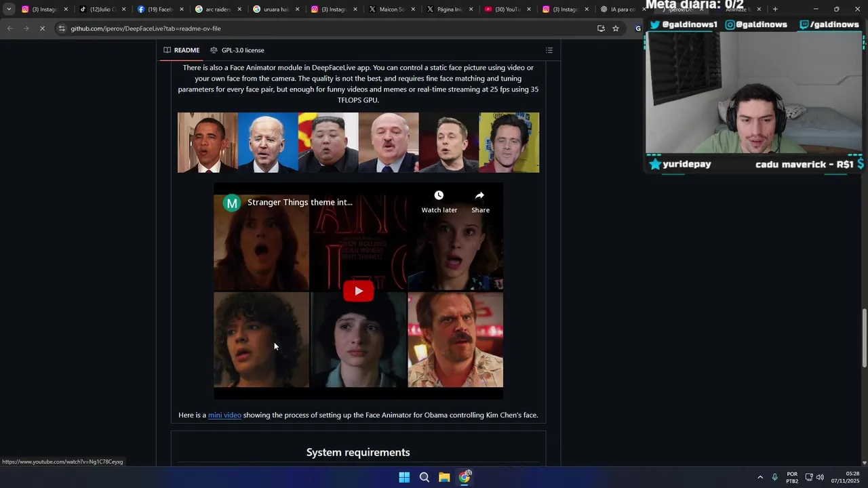
Task: Focus the github.com address bar
Action: point(325,28)
